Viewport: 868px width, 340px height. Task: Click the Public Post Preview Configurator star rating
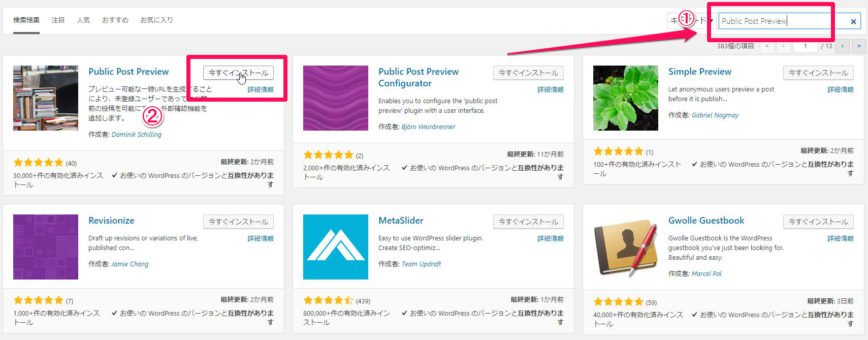[329, 155]
